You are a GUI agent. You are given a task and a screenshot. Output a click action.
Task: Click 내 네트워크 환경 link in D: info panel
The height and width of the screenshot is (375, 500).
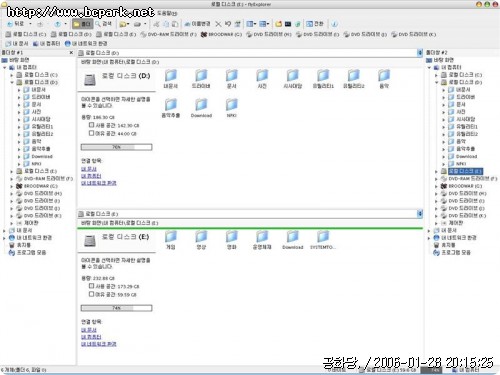coord(99,183)
